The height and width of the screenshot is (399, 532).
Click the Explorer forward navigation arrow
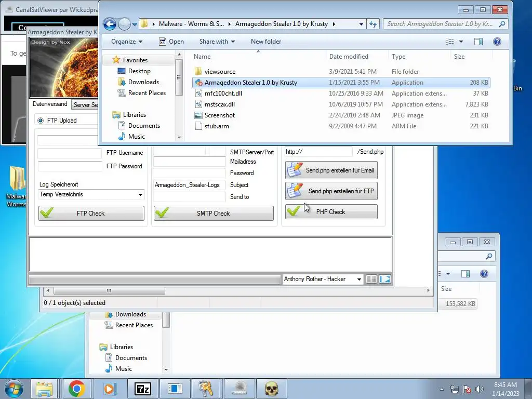pyautogui.click(x=124, y=24)
